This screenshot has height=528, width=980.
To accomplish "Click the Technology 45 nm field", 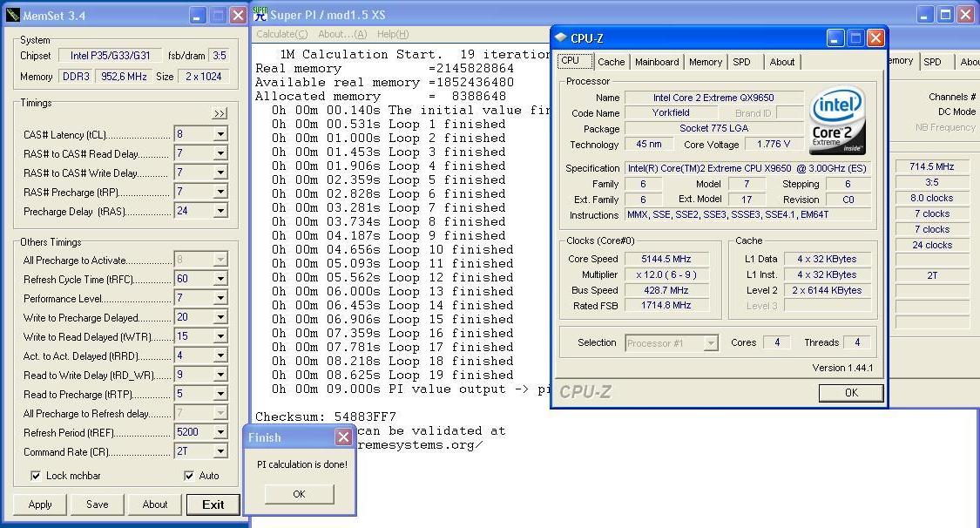I will click(649, 145).
